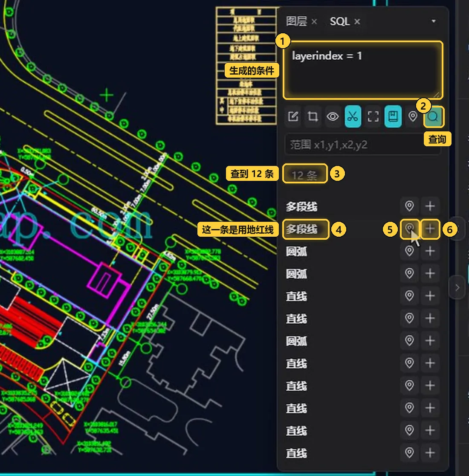Locate the first 多段线 result with its pin
This screenshot has width=469, height=476.
coord(409,206)
